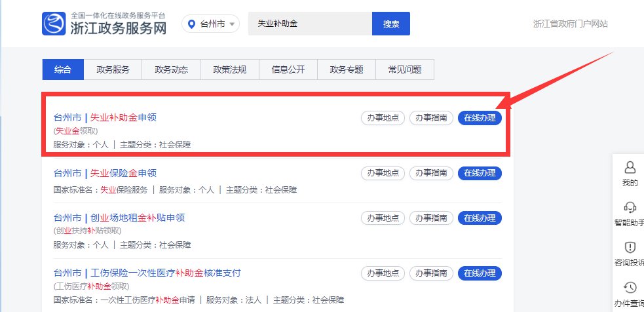Viewport: 644px width, 312px height.
Task: Click 在线办理 for 失业补助金申领
Action: (x=480, y=118)
